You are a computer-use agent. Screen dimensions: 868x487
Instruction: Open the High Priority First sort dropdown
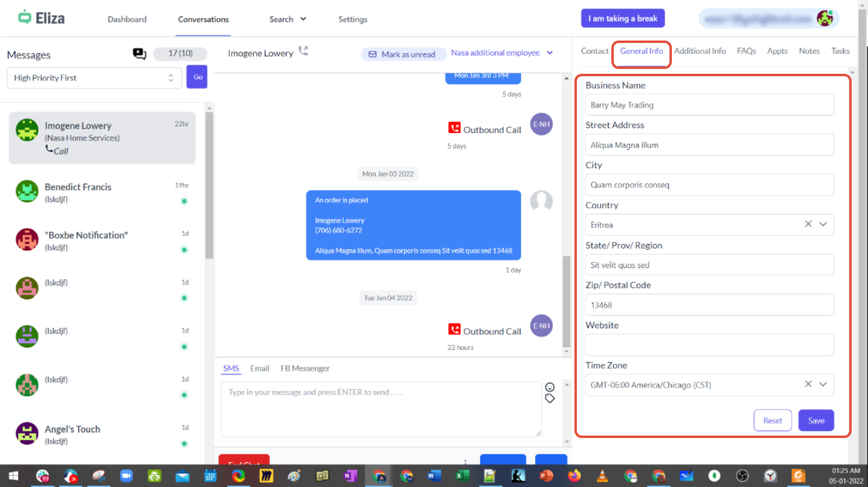tap(94, 78)
